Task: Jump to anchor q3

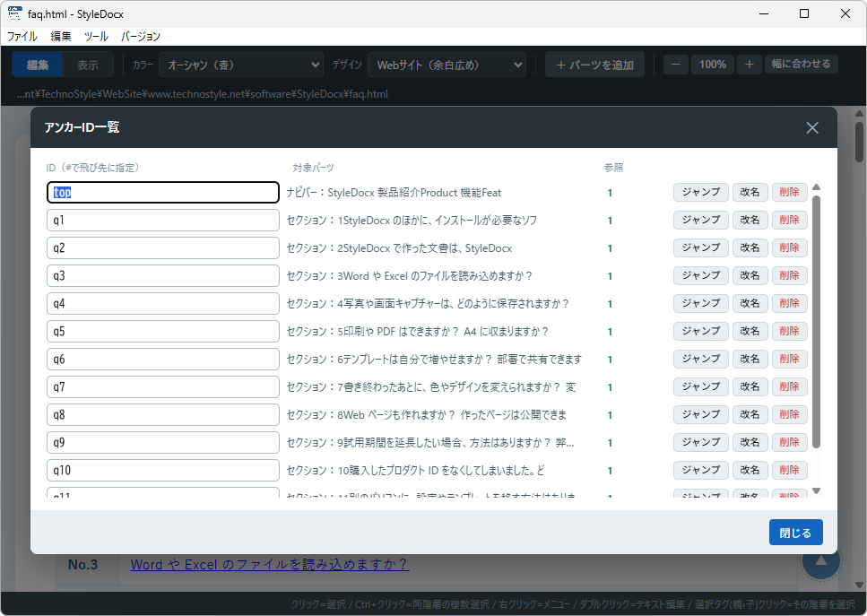Action: [x=700, y=275]
